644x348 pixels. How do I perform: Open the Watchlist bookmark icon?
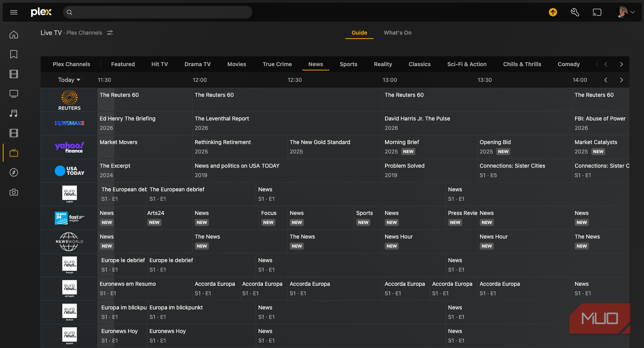click(x=14, y=54)
